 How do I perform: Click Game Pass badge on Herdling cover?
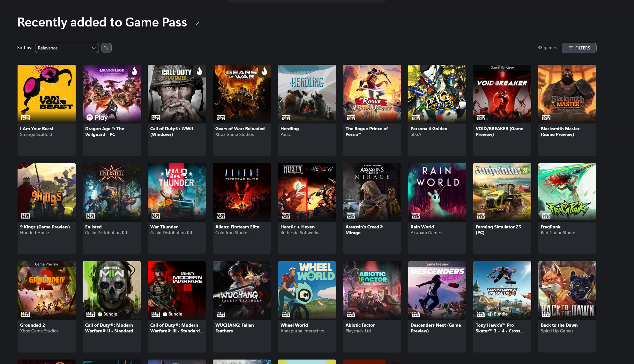[286, 118]
